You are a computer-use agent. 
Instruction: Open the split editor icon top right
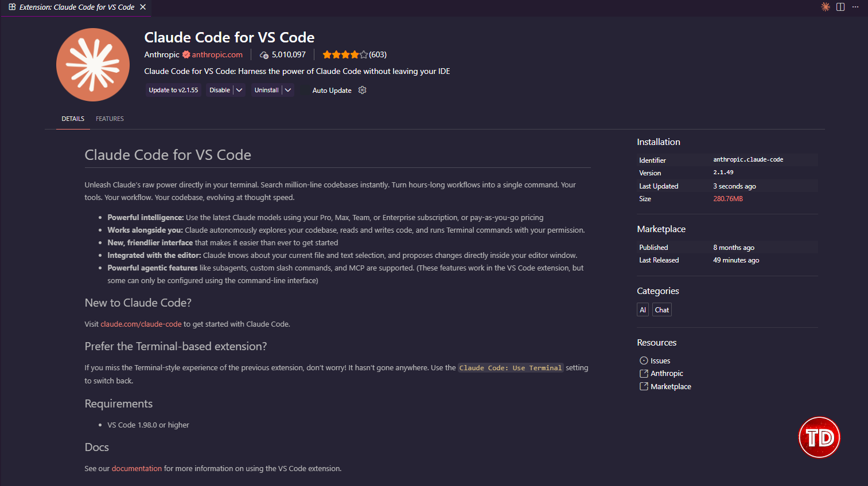click(840, 7)
